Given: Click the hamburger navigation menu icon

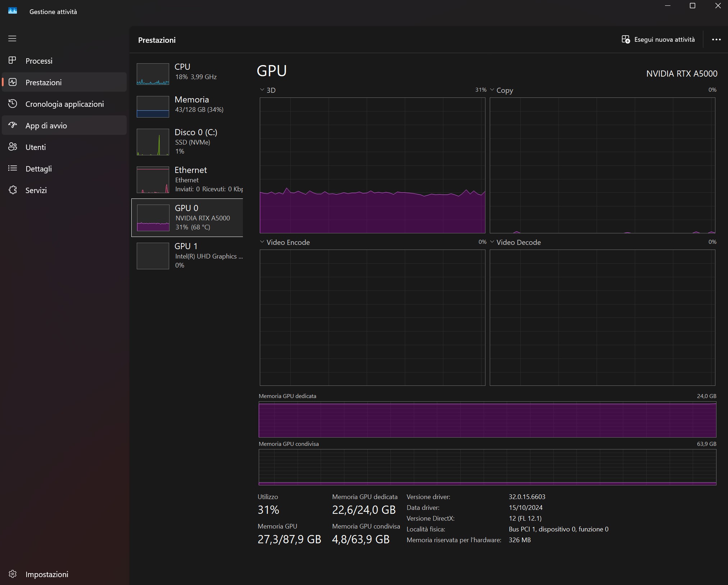Looking at the screenshot, I should [x=12, y=38].
